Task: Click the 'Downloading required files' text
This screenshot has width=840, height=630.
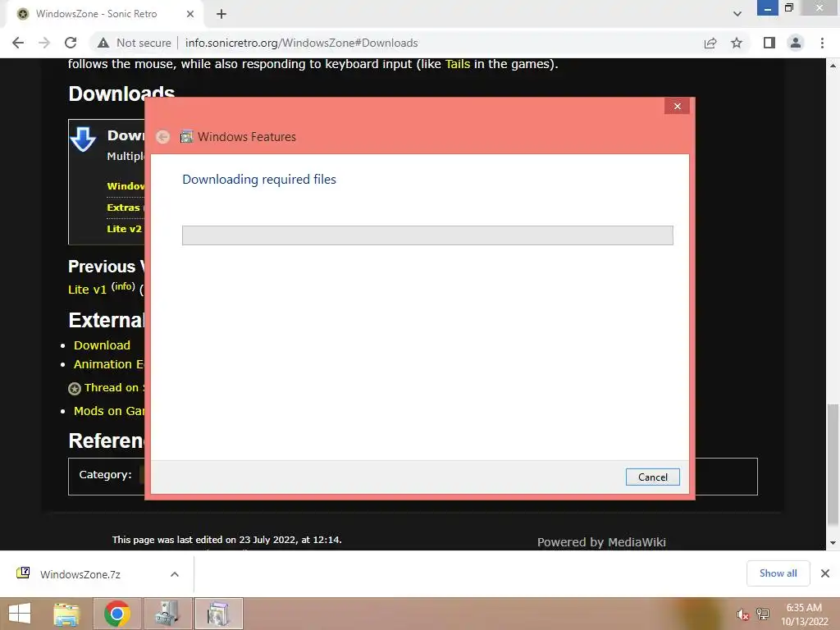Action: [x=259, y=180]
